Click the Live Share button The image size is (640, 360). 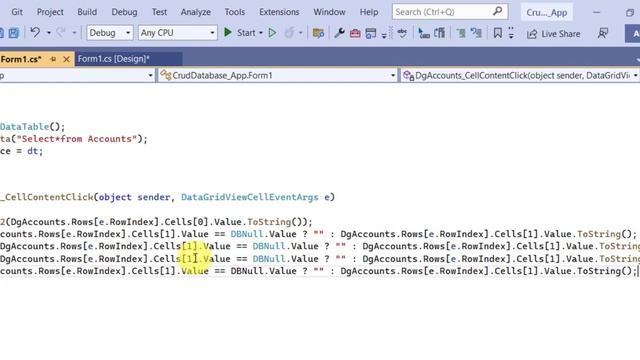pos(553,34)
